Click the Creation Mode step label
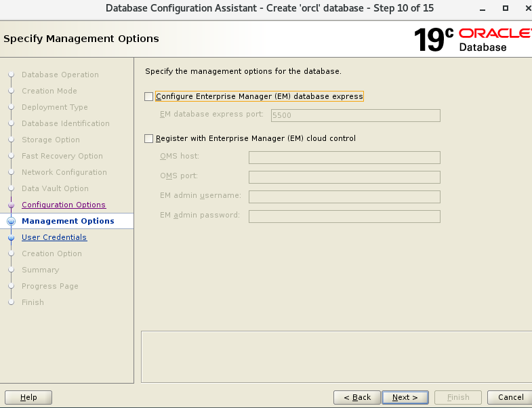The width and height of the screenshot is (532, 408). coord(49,91)
